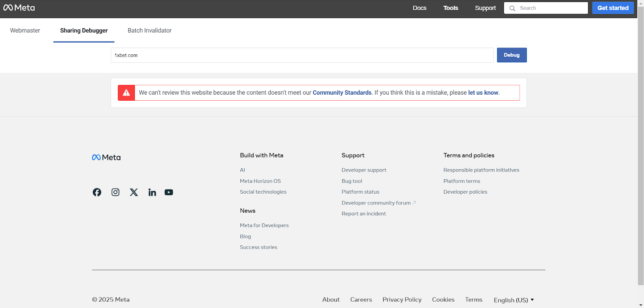Image resolution: width=644 pixels, height=308 pixels.
Task: Open the Community Standards link
Action: coord(342,93)
